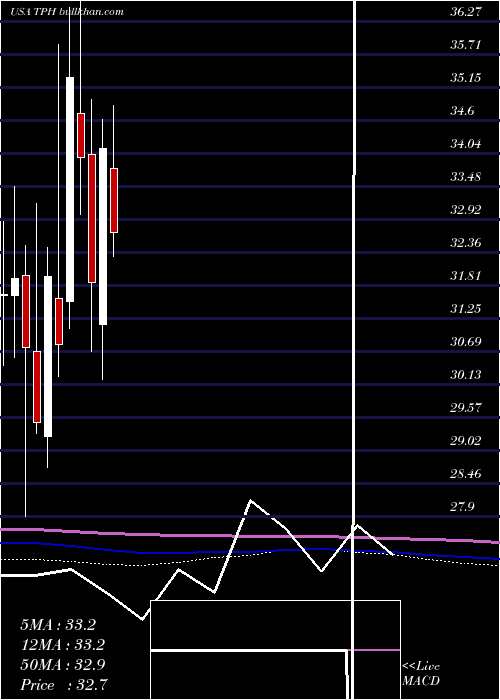Select the 30.69 price axis label
The width and height of the screenshot is (500, 700).
[466, 342]
